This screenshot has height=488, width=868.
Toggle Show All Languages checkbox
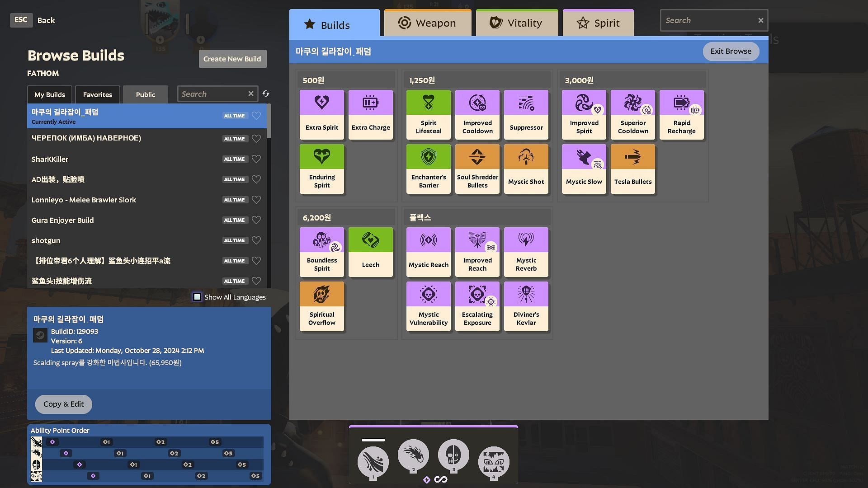tap(197, 297)
